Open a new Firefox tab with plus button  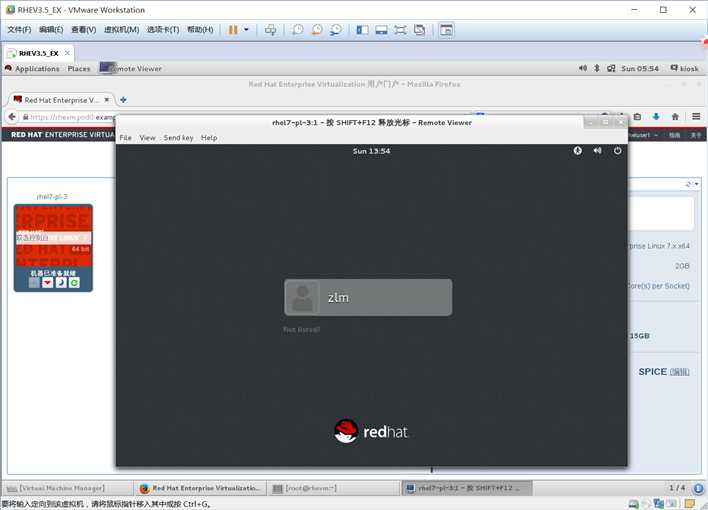(123, 100)
